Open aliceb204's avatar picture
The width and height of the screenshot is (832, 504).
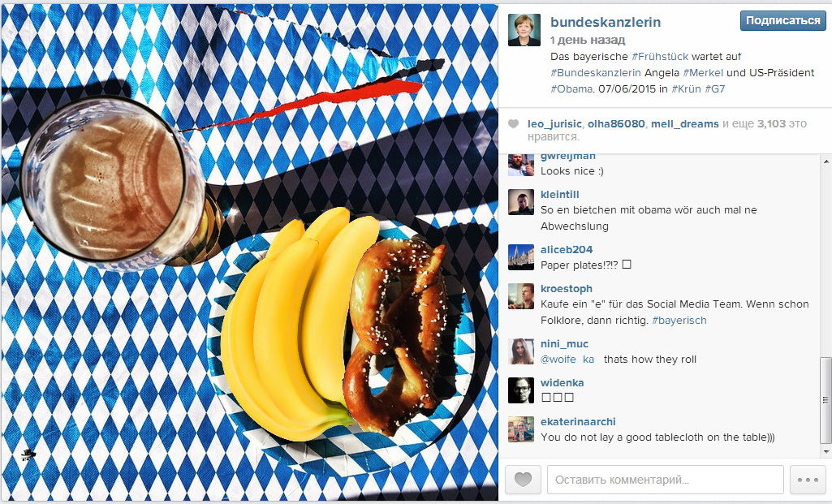pos(521,257)
